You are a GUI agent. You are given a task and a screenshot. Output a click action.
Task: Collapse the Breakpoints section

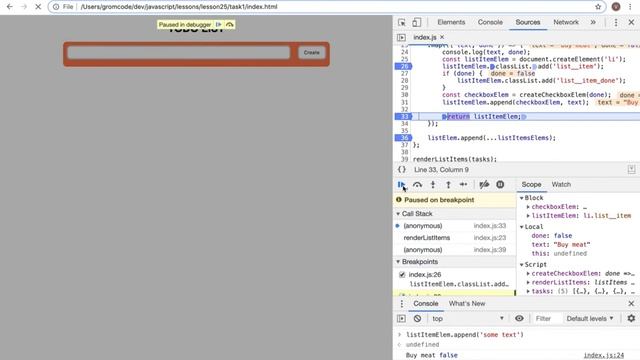[x=398, y=262]
